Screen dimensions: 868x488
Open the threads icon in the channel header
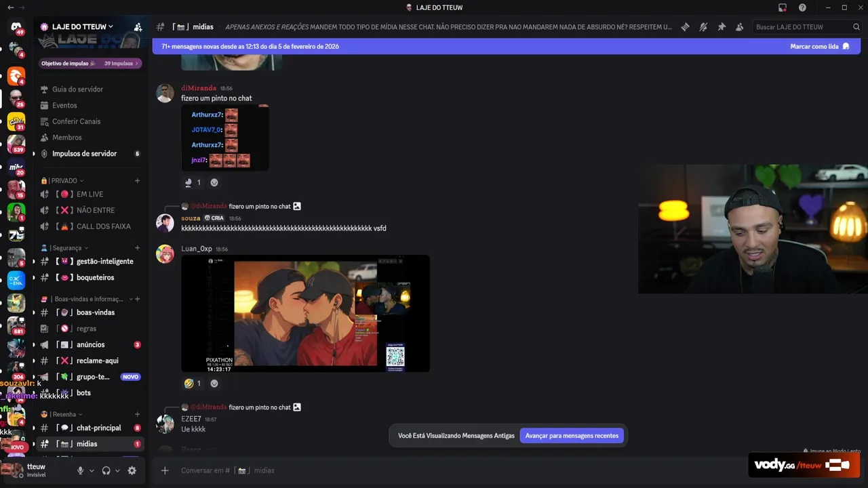(x=685, y=27)
